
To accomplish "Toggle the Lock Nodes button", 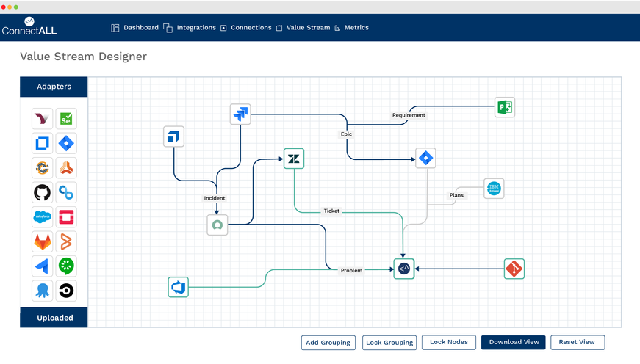I will (448, 342).
